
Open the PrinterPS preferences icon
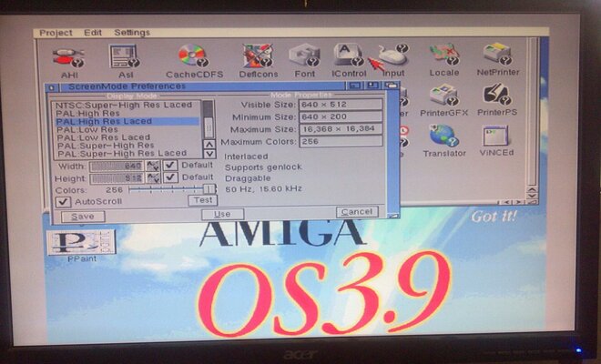point(497,95)
